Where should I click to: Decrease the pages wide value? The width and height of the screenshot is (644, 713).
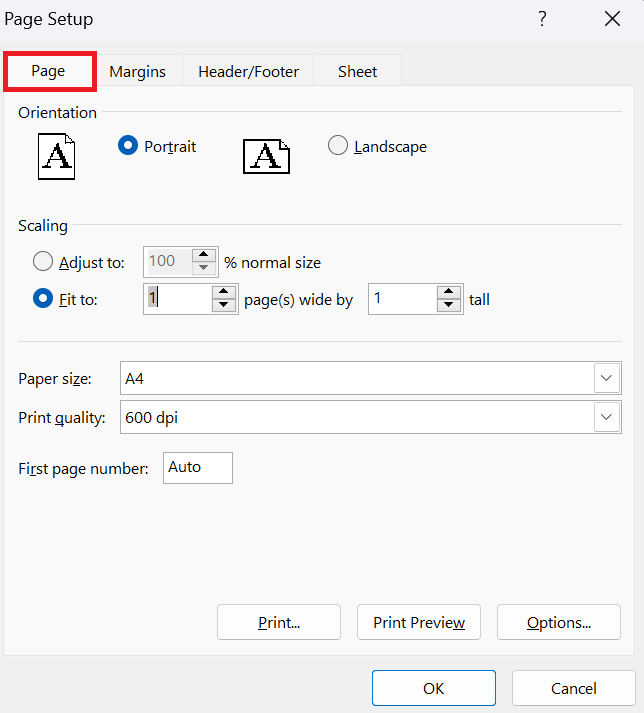pyautogui.click(x=223, y=305)
